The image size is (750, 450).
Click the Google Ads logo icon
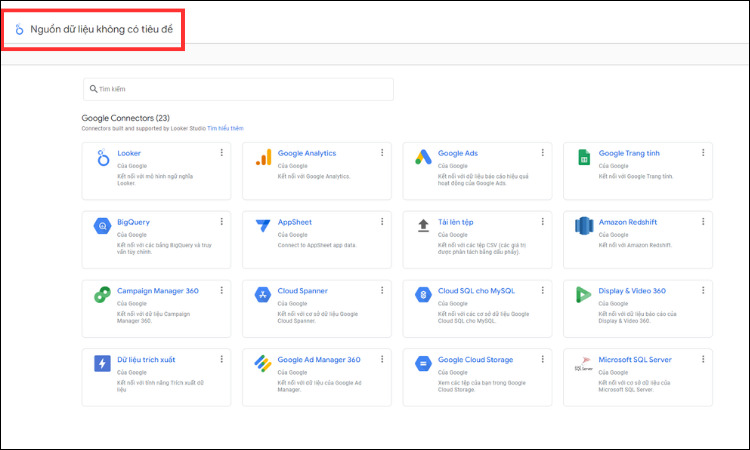[x=423, y=157]
